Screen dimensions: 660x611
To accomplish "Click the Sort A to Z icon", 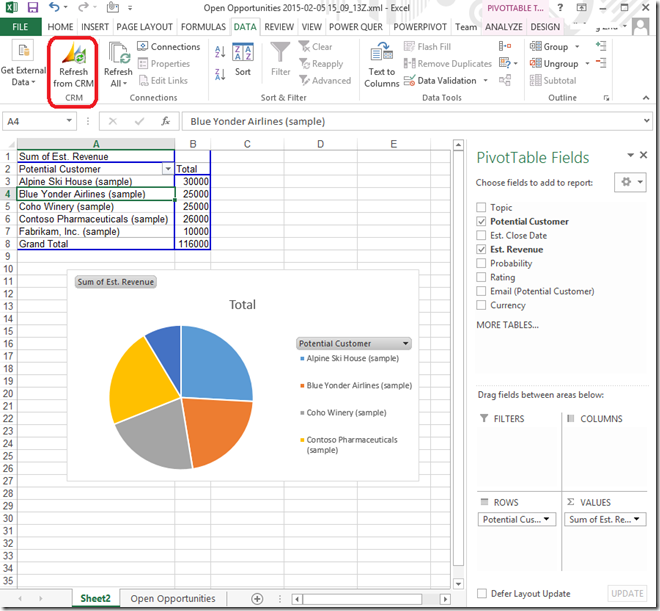I will click(220, 52).
